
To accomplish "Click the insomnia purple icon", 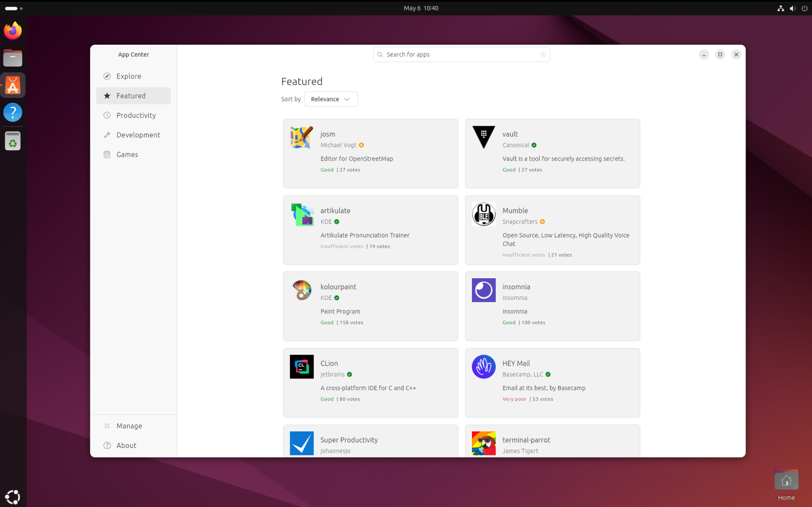I will click(483, 290).
